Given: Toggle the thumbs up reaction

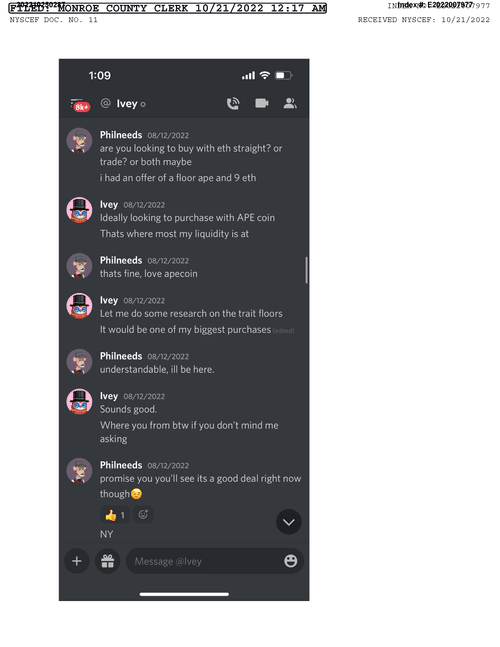Looking at the screenshot, I should coord(115,515).
